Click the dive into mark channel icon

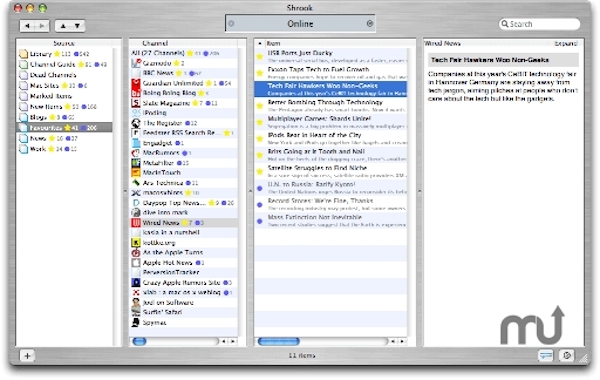pyautogui.click(x=136, y=212)
